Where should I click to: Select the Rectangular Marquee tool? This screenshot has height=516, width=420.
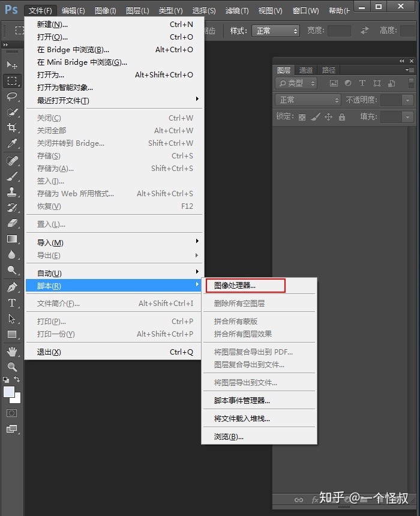[x=12, y=80]
